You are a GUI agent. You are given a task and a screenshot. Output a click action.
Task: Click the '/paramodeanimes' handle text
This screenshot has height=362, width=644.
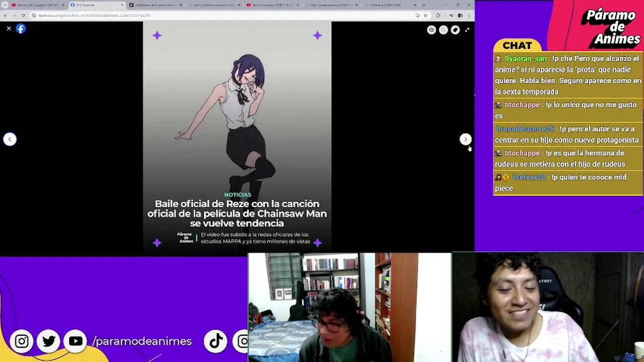click(x=142, y=341)
